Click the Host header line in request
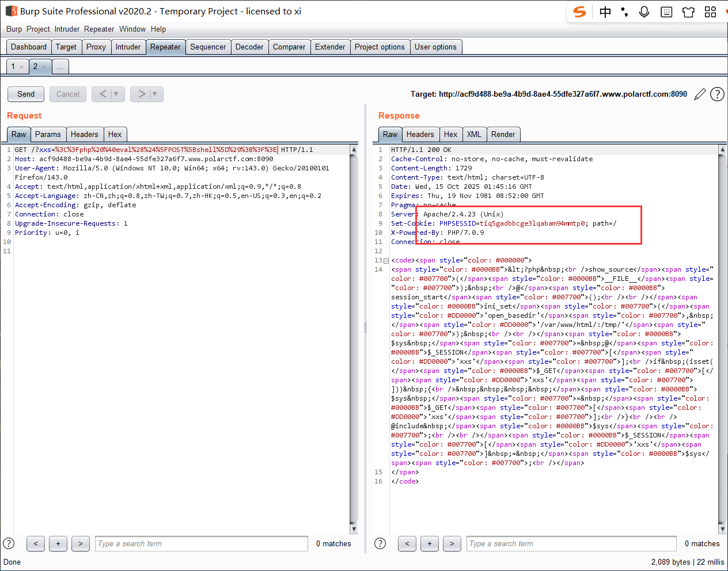Screen dimensions: 728x571 [x=144, y=159]
